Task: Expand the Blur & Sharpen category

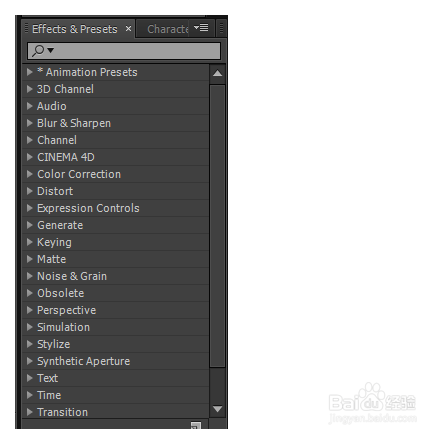Action: click(x=29, y=123)
